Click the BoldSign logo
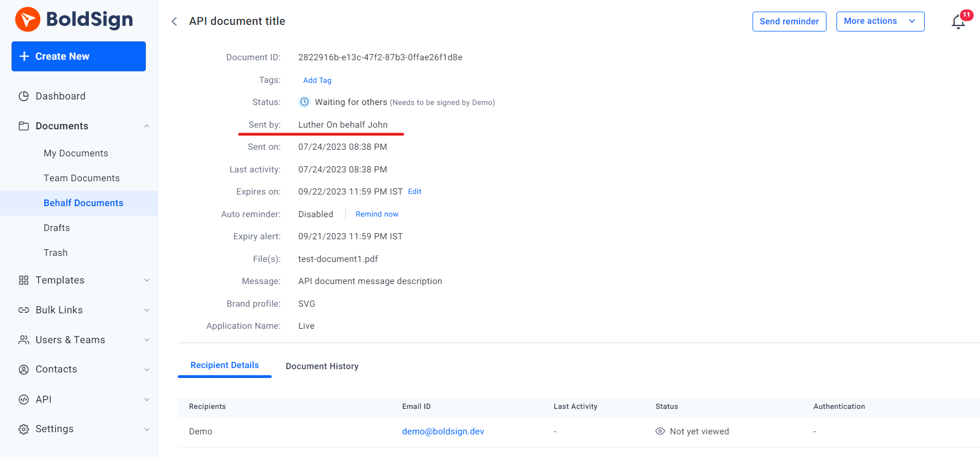 tap(74, 19)
